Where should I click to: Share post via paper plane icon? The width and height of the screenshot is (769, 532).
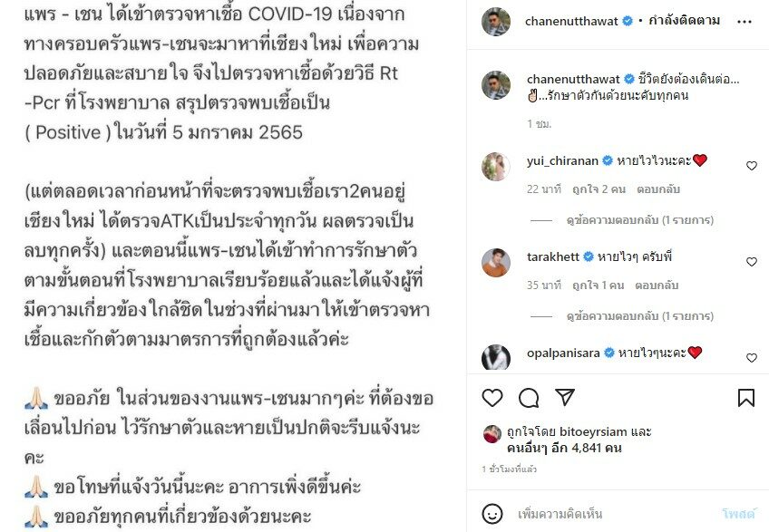[x=565, y=397]
